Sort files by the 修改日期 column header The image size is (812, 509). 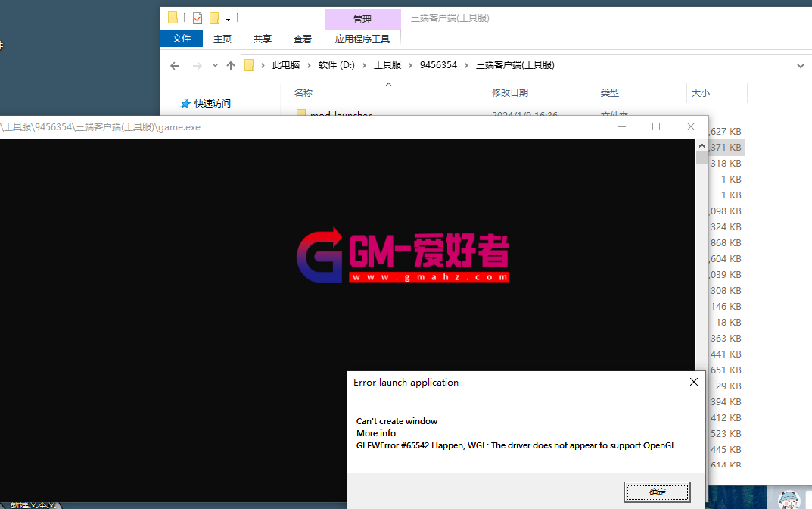coord(510,92)
